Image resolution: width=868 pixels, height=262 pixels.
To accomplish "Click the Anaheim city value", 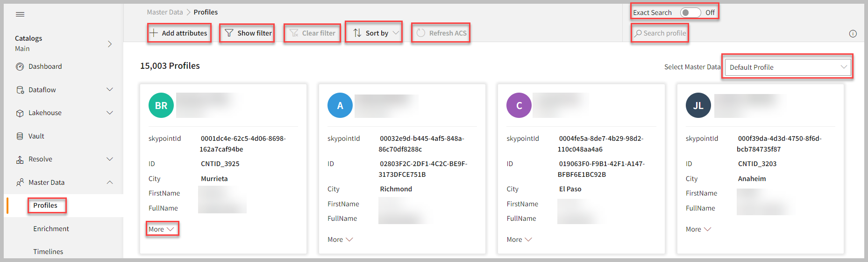I will pos(752,179).
